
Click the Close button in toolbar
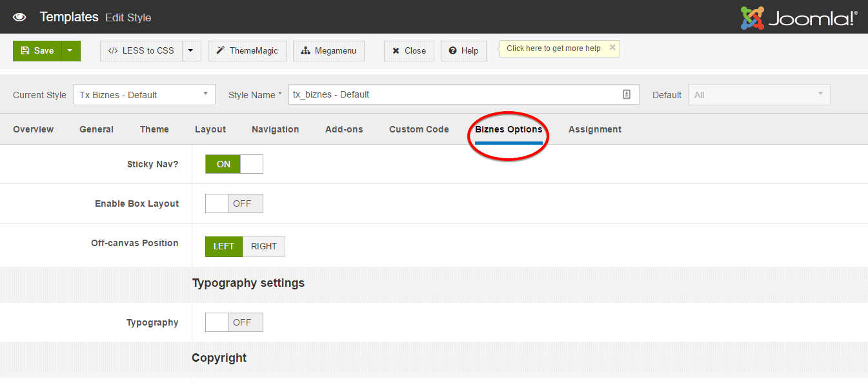coord(409,51)
